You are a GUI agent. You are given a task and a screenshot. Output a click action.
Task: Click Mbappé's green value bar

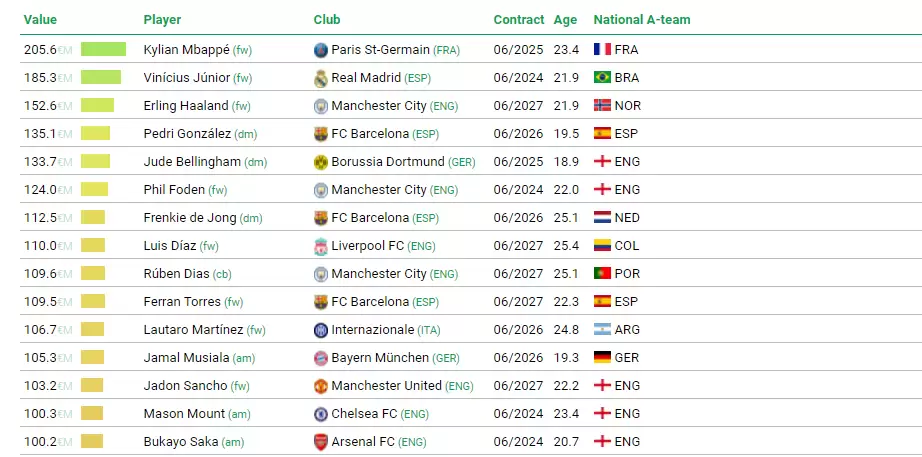[x=103, y=50]
